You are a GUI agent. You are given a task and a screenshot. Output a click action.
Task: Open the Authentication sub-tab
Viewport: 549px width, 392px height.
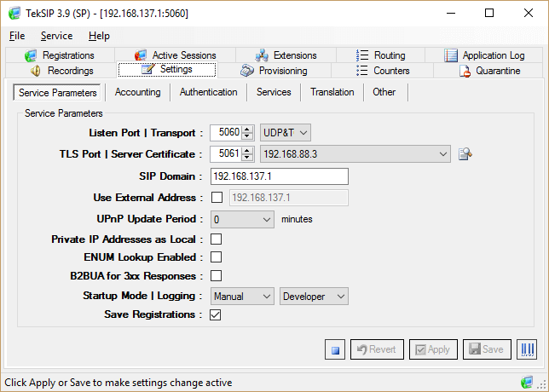pos(208,92)
